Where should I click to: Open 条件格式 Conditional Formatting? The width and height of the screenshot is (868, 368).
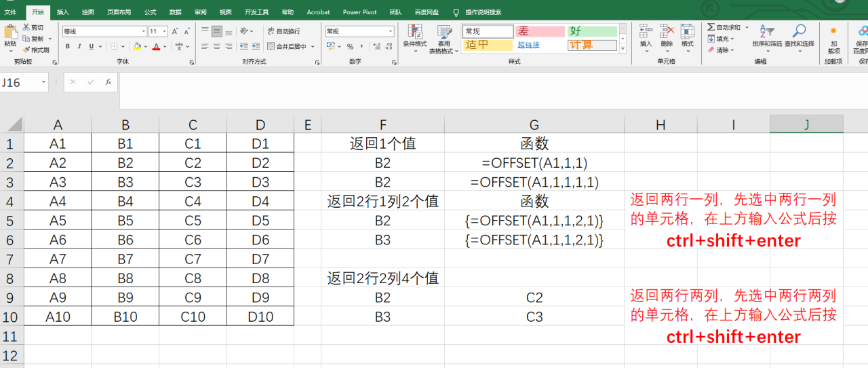coord(414,38)
